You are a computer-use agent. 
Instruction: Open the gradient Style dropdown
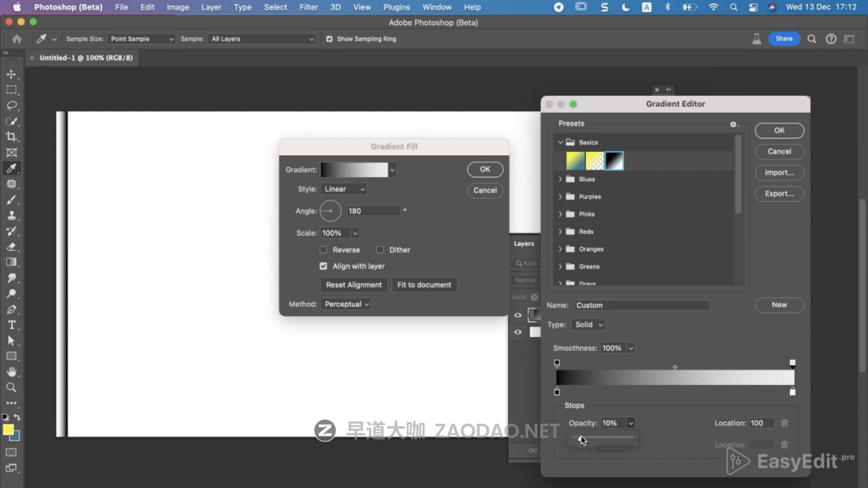(344, 189)
